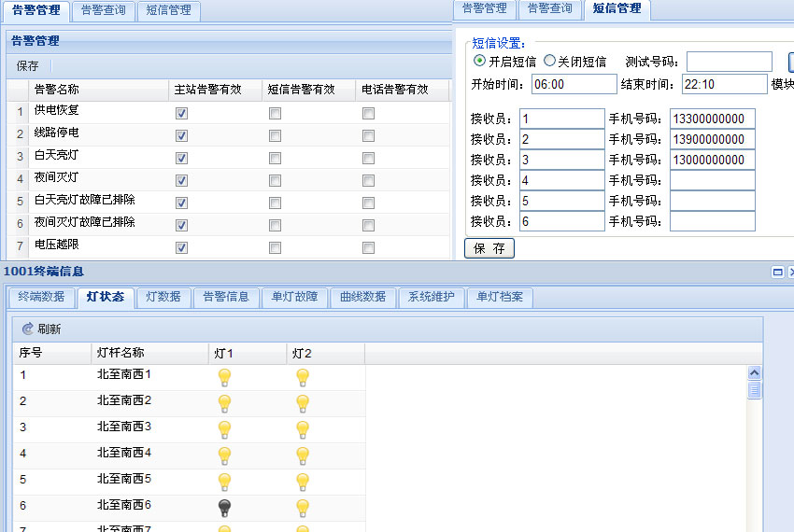Open the 曲线数据 tab
The image size is (794, 532).
click(x=363, y=297)
